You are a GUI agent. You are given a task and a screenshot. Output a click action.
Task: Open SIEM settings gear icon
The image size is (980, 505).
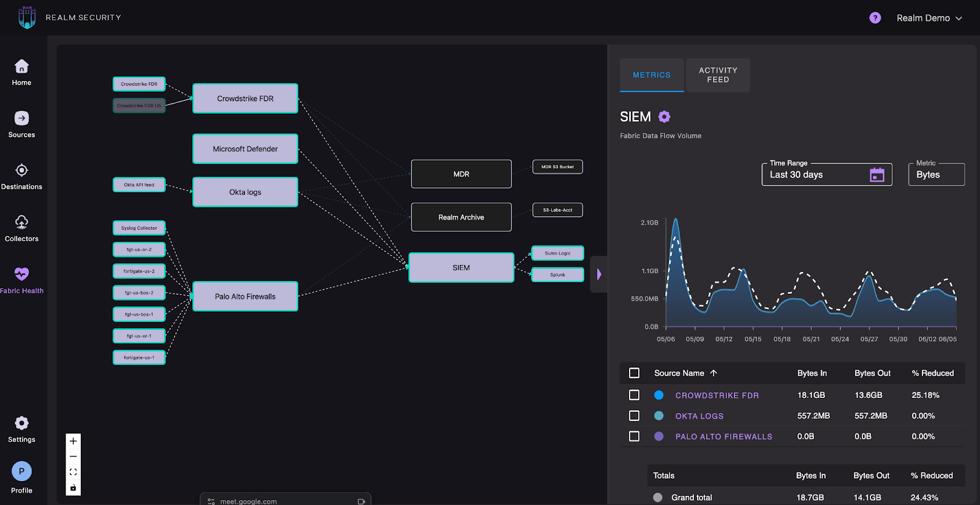click(x=664, y=116)
